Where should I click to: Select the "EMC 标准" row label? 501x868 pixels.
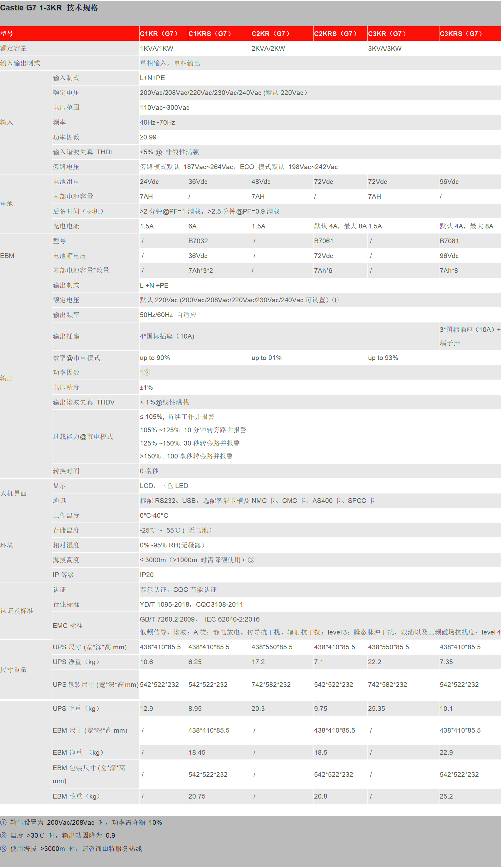(68, 626)
